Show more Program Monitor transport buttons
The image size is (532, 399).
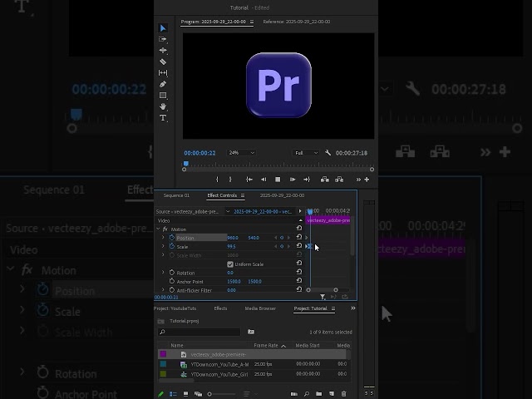[x=358, y=180]
